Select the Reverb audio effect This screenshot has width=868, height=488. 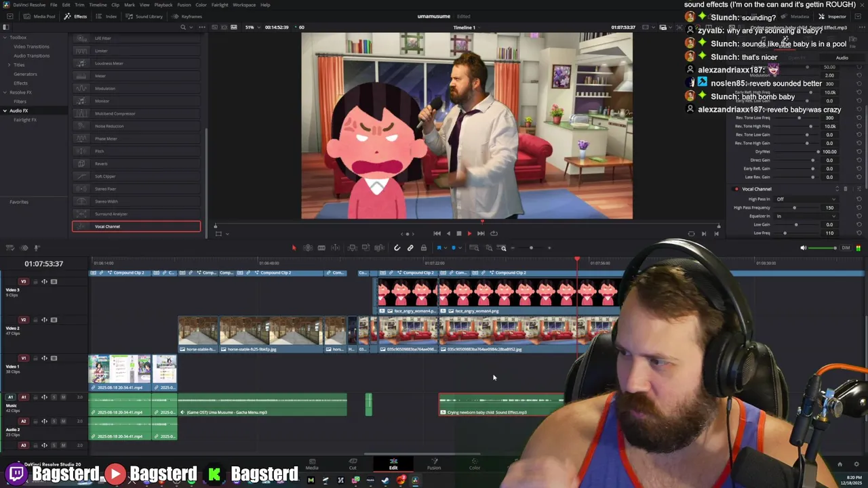(136, 163)
